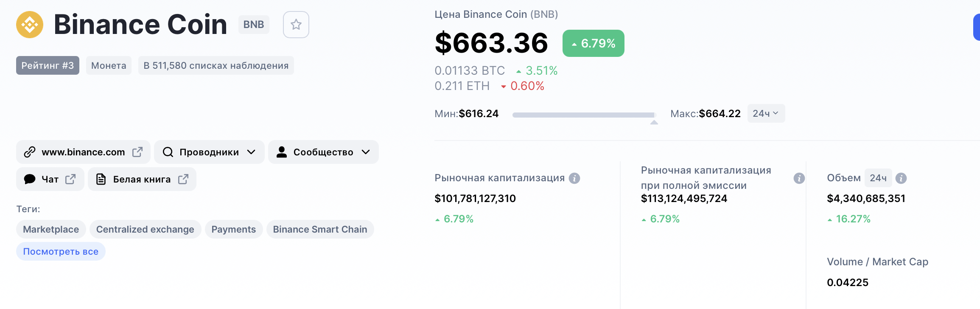Expand the Проводники dropdown chevron

point(252,152)
